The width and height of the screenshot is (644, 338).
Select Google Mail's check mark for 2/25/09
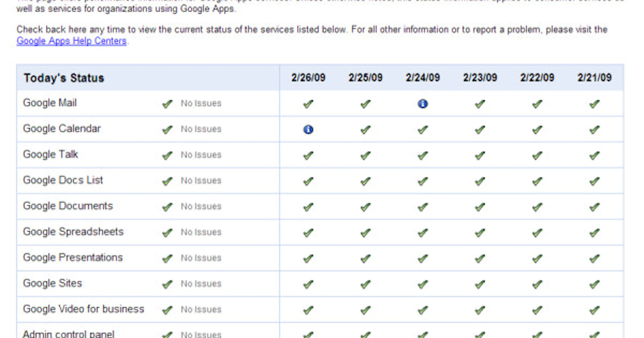pos(365,104)
